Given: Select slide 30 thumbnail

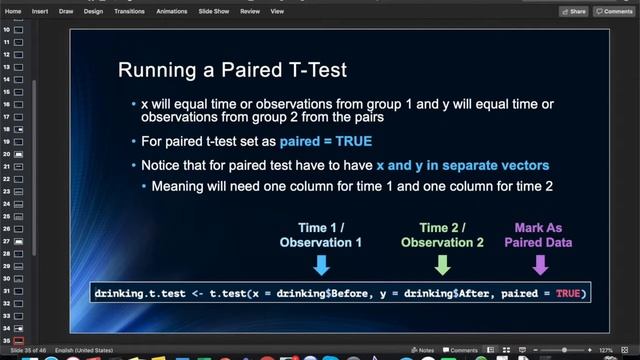Looking at the screenshot, I should [x=18, y=279].
